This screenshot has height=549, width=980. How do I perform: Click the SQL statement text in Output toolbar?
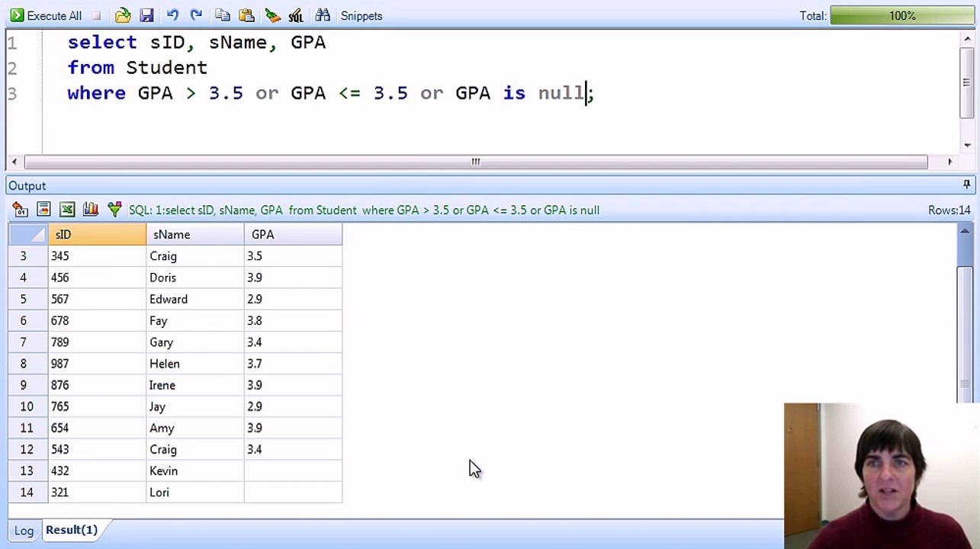pos(364,210)
